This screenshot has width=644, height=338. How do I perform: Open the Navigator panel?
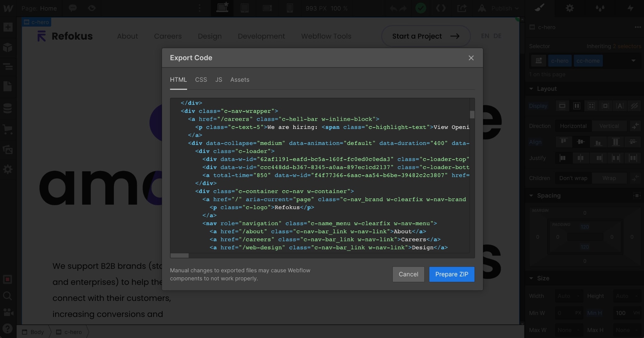pos(8,66)
